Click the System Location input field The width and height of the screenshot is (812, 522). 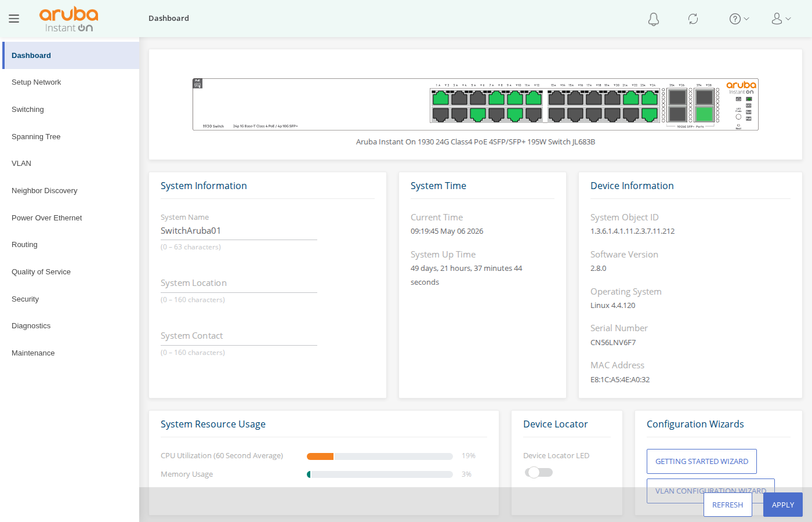click(x=239, y=284)
